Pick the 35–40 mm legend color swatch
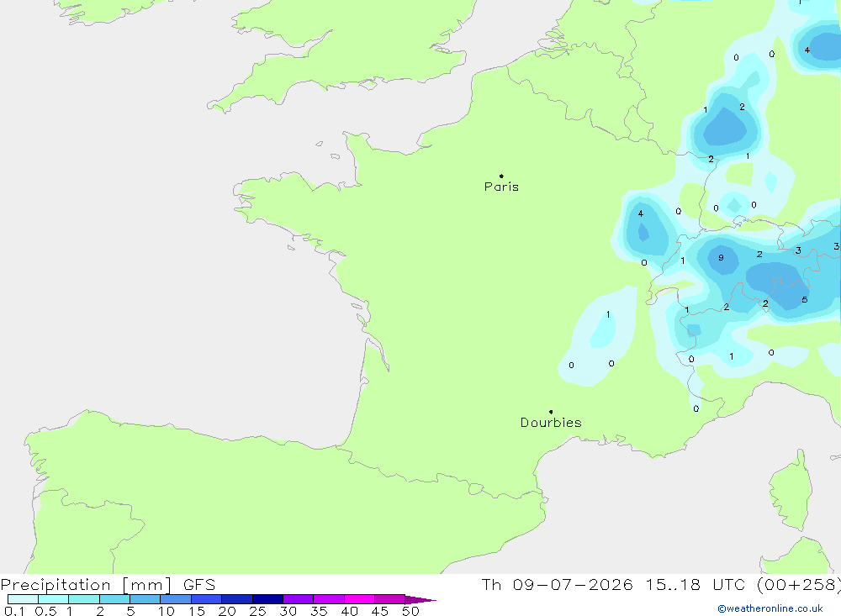841x616 pixels. coord(329,599)
